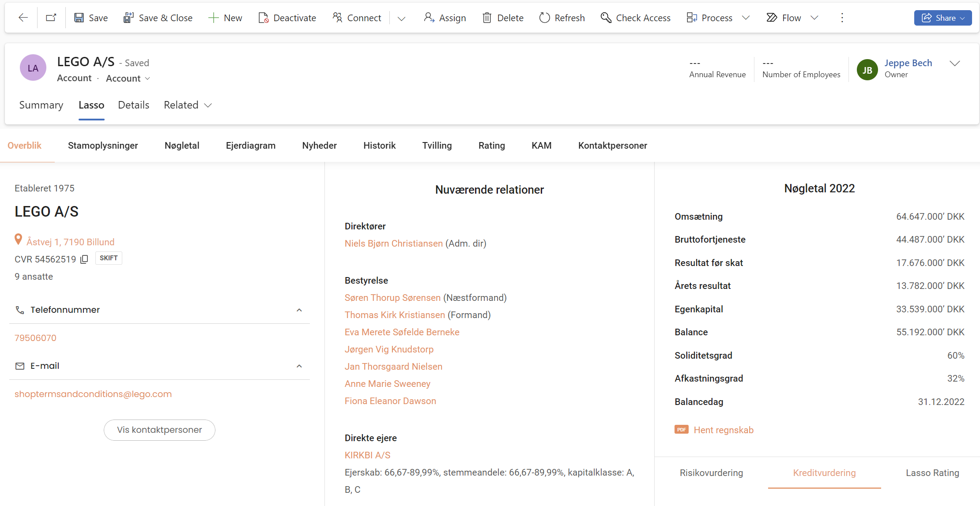Open the more commands vertical ellipsis

pyautogui.click(x=842, y=18)
